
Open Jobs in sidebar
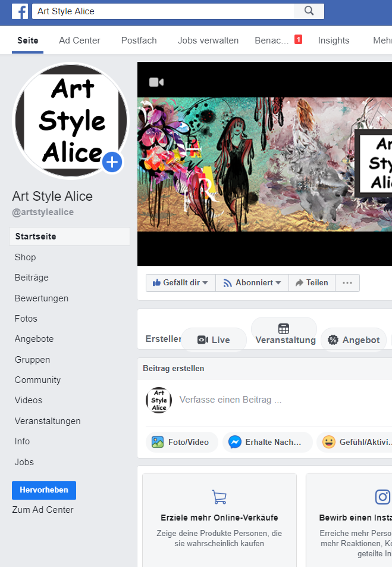click(24, 462)
